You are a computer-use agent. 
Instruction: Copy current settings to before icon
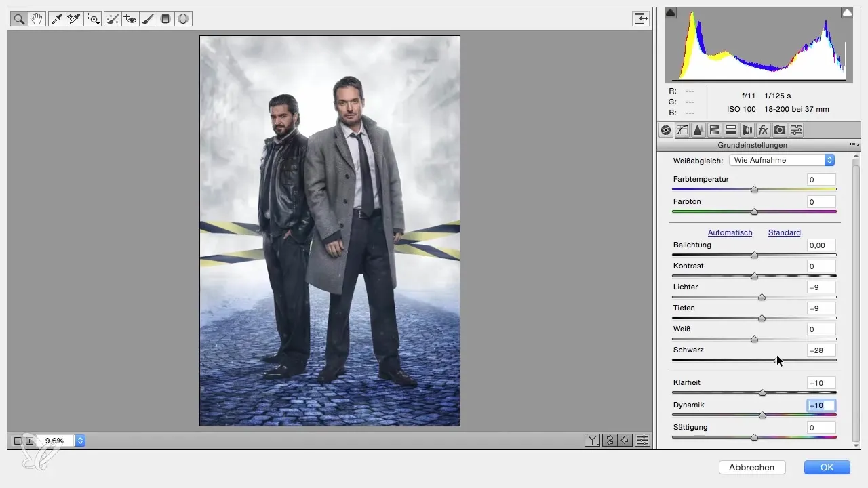(x=625, y=441)
